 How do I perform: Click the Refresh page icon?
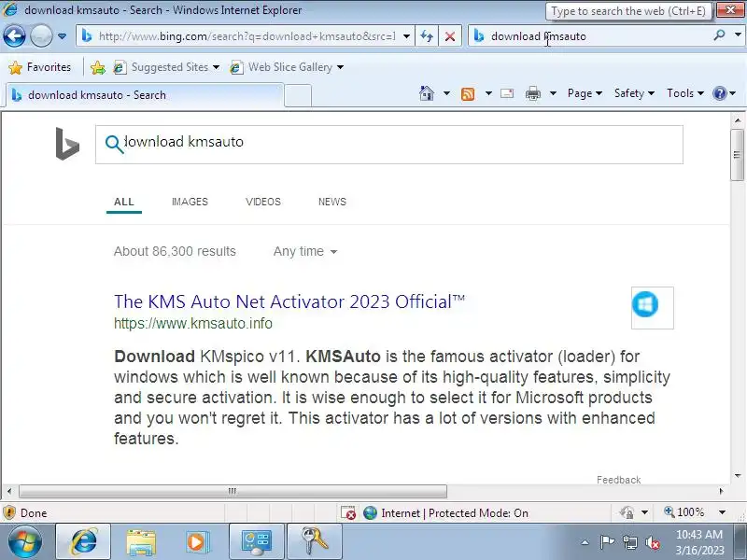pos(427,36)
